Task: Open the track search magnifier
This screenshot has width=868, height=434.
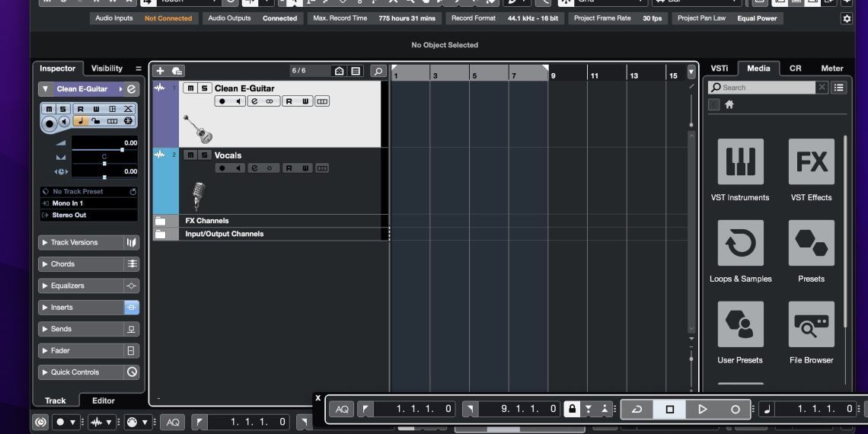Action: (x=378, y=71)
